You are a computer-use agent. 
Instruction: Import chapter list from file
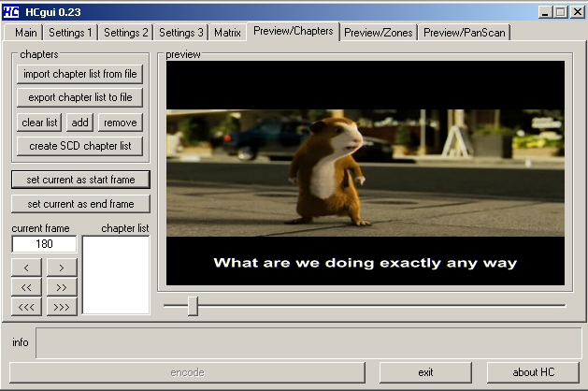click(x=79, y=74)
